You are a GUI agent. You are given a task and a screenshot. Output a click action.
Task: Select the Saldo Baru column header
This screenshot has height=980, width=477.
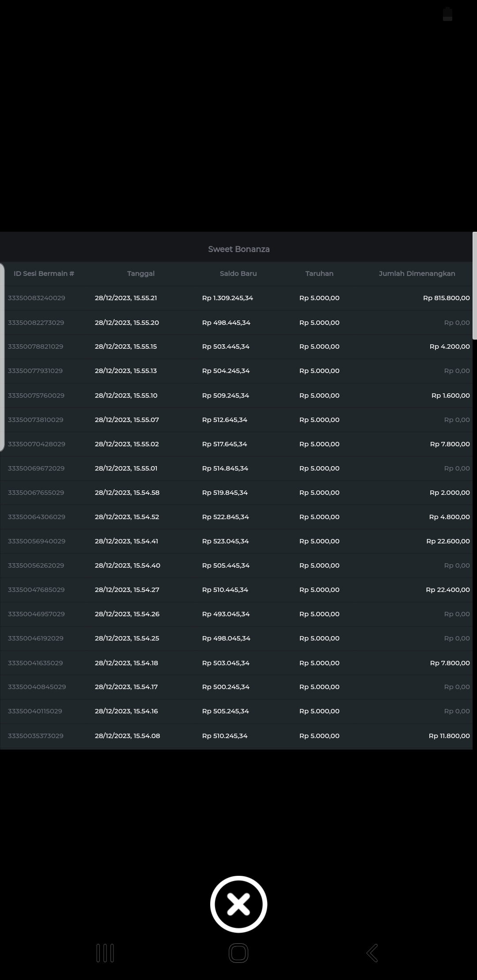tap(238, 274)
